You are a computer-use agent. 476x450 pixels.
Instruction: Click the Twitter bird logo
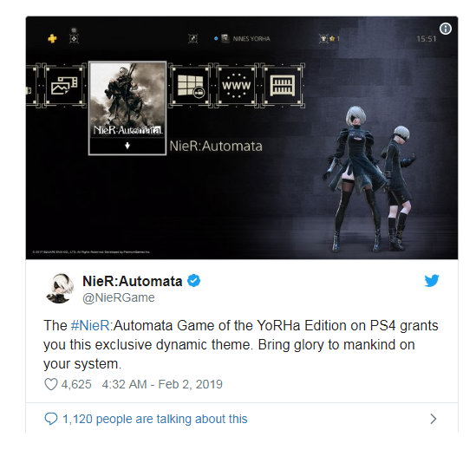click(x=432, y=281)
